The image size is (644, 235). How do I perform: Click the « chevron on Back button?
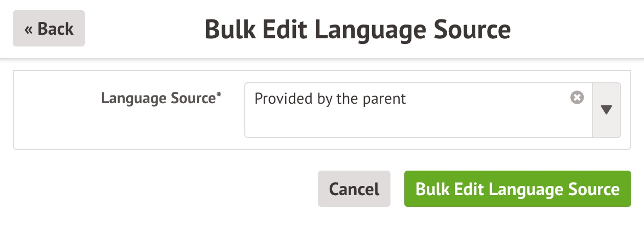[x=29, y=29]
